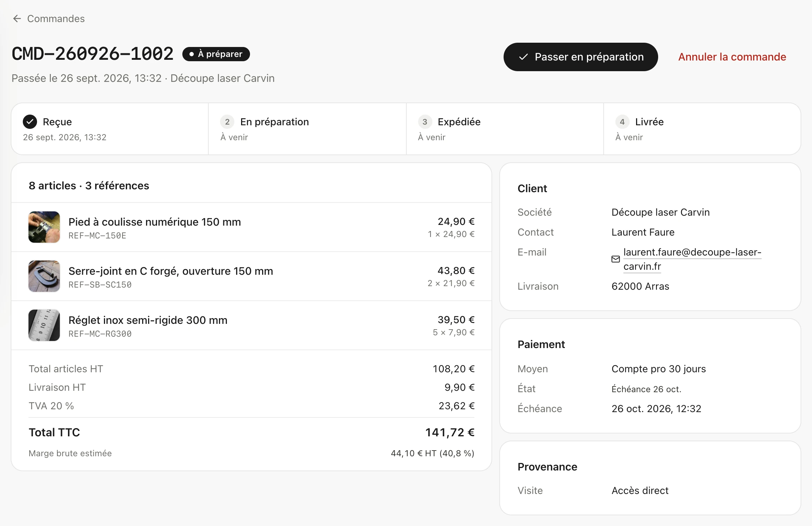Click the À préparer status badge
This screenshot has width=812, height=526.
[216, 54]
